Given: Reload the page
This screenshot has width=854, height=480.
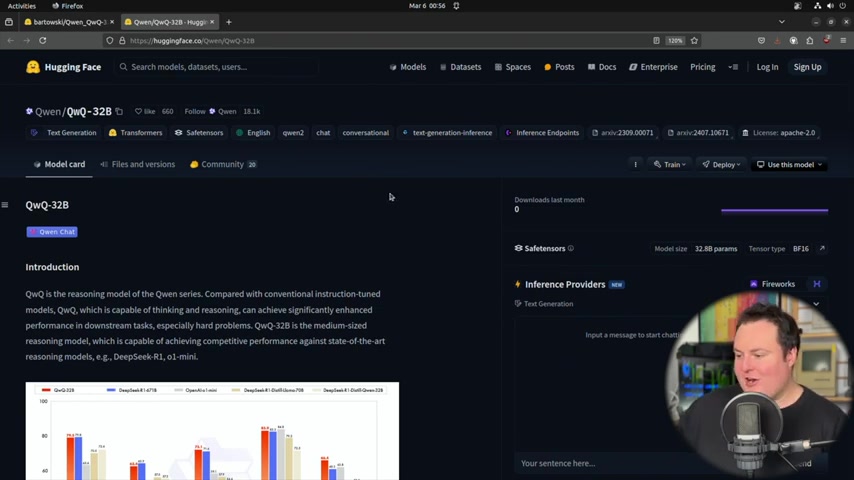Looking at the screenshot, I should 42,40.
